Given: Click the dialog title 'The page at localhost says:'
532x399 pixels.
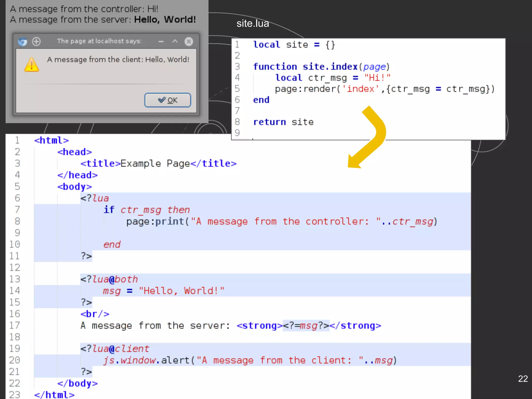Looking at the screenshot, I should coord(99,41).
